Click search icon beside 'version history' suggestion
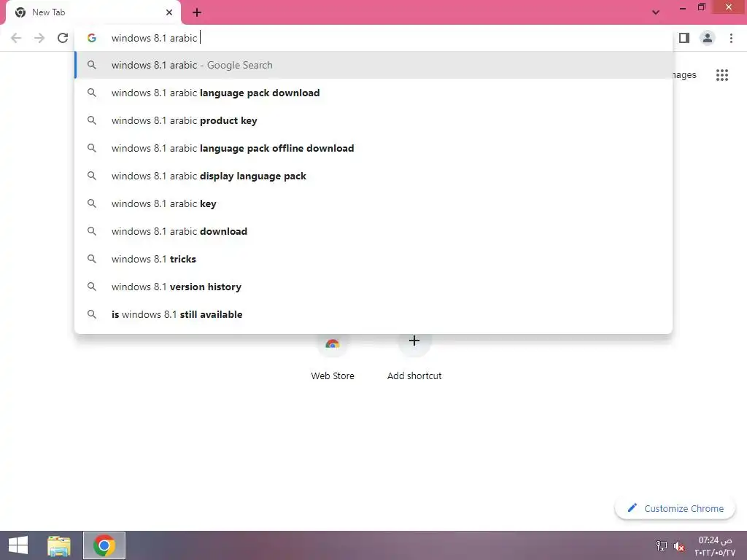747x560 pixels. (x=91, y=286)
